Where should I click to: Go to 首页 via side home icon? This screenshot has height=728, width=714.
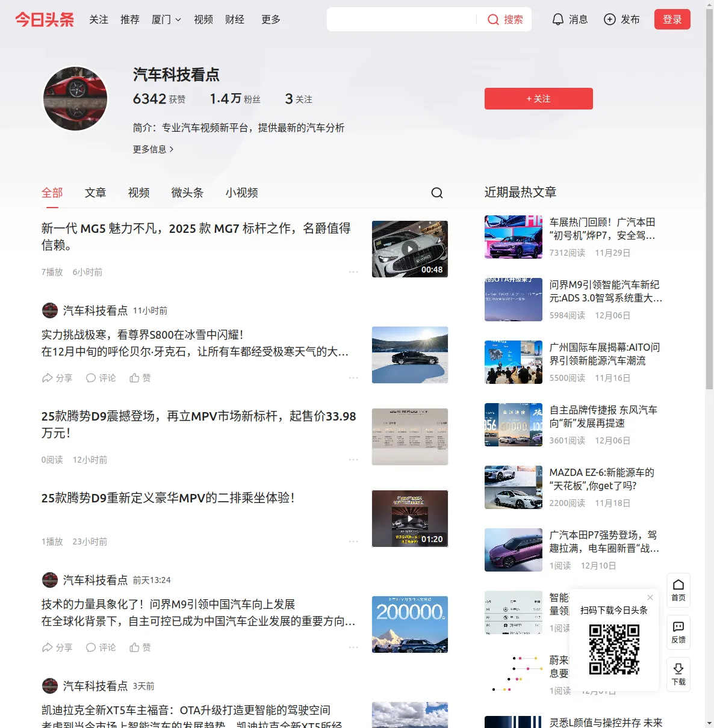pyautogui.click(x=678, y=590)
